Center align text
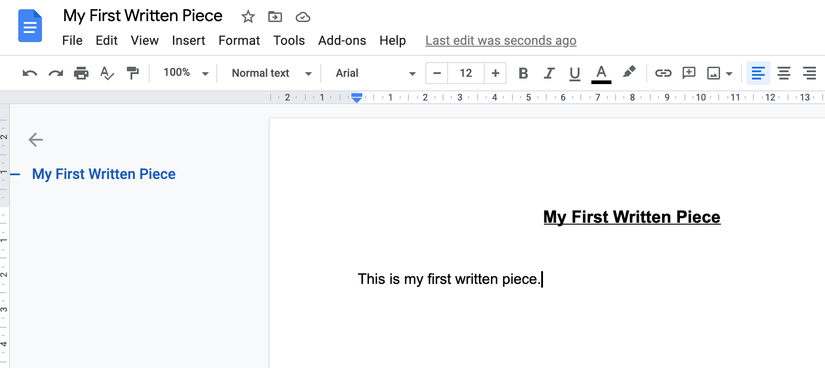The image size is (825, 368). 784,73
